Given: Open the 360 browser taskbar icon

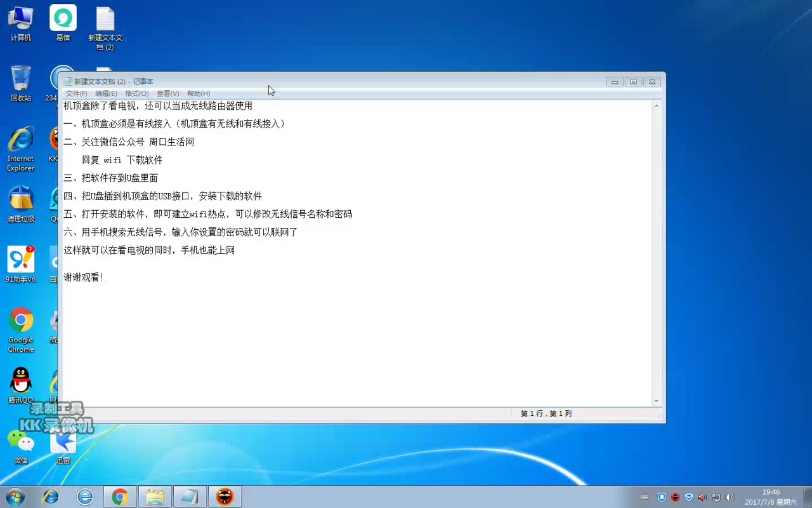Looking at the screenshot, I should tap(85, 497).
